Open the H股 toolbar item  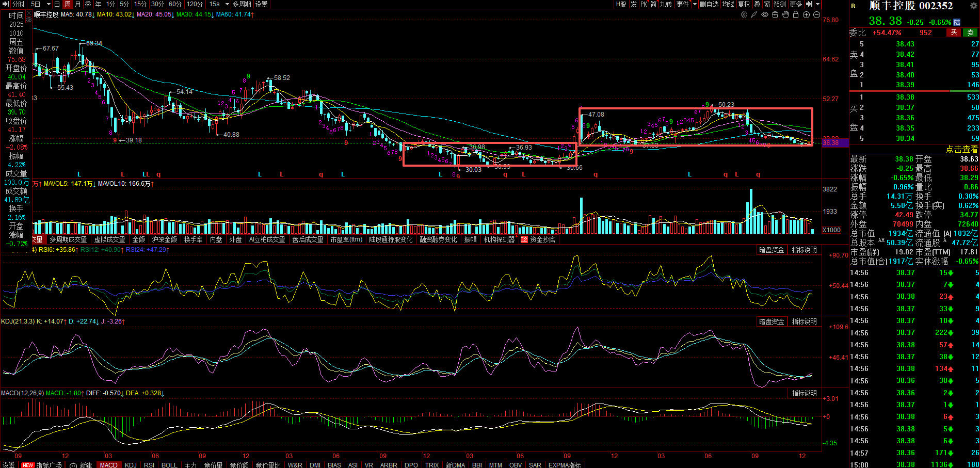click(621, 4)
